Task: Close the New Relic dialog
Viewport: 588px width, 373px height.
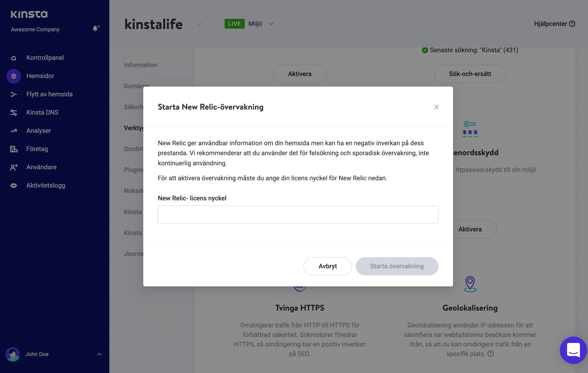Action: (x=437, y=107)
